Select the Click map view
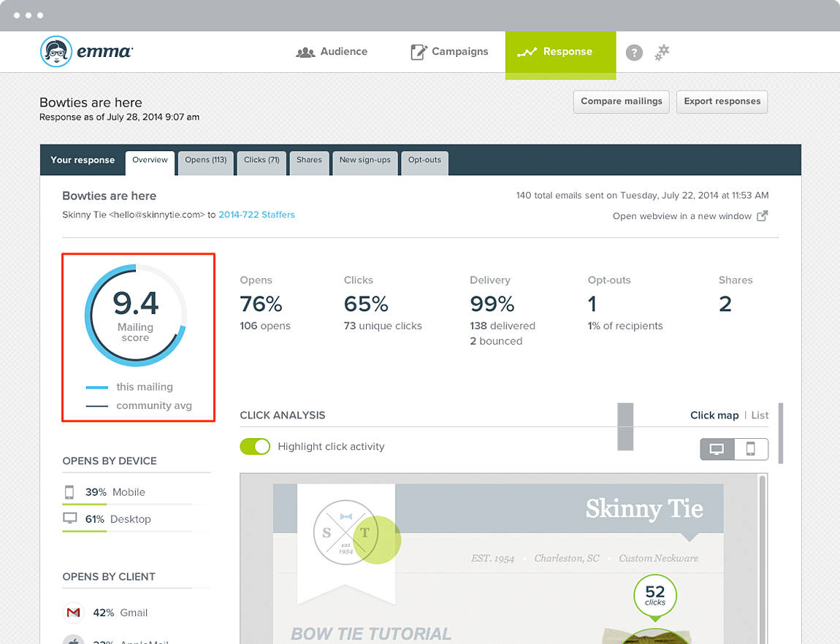 714,415
